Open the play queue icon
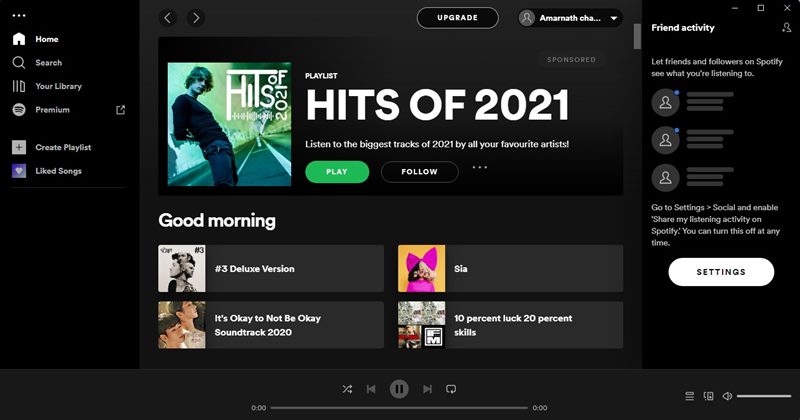The image size is (800, 420). pos(689,396)
